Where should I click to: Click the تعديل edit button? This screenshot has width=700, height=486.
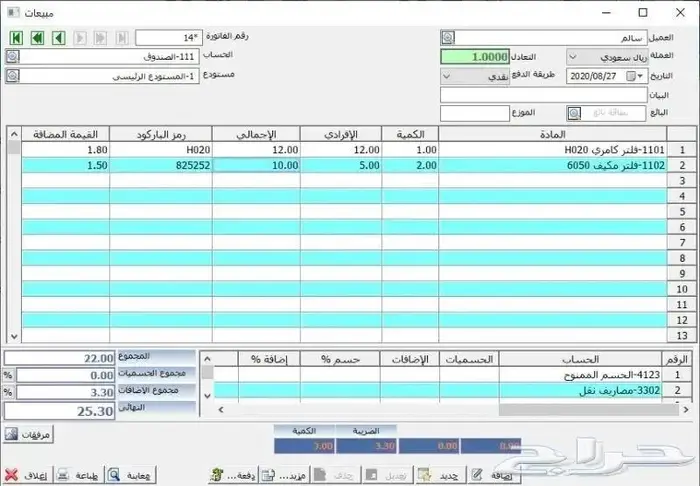pyautogui.click(x=388, y=475)
